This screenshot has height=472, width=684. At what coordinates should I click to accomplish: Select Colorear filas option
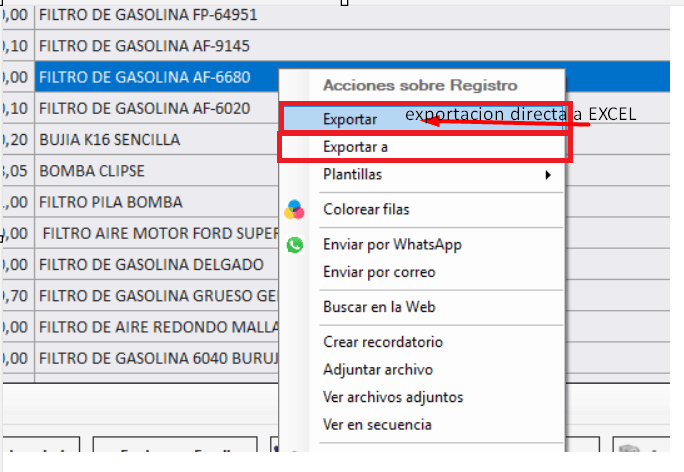pyautogui.click(x=366, y=209)
